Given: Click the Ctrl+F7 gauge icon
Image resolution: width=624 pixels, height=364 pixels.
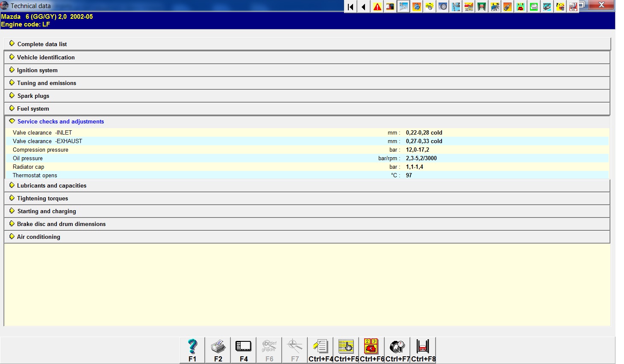Looking at the screenshot, I should pos(397,350).
